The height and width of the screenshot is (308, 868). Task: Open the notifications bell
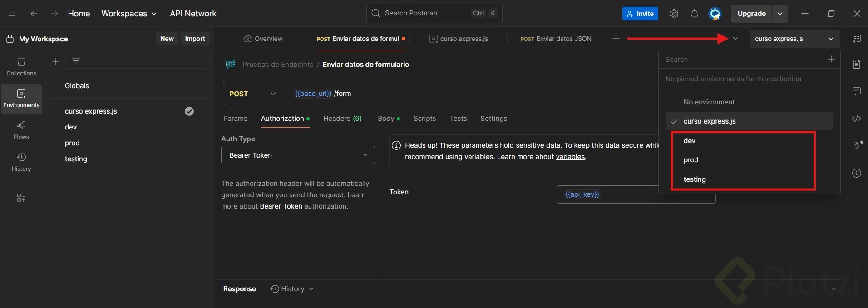694,14
